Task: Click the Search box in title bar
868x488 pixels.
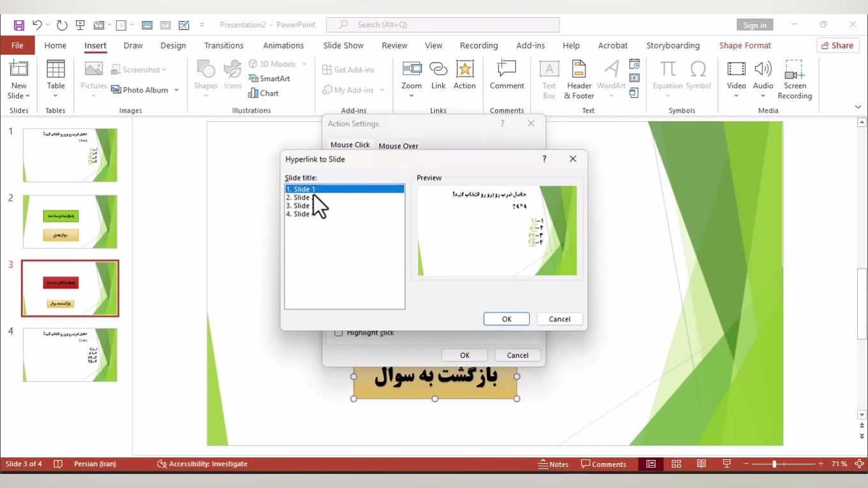Action: click(443, 25)
